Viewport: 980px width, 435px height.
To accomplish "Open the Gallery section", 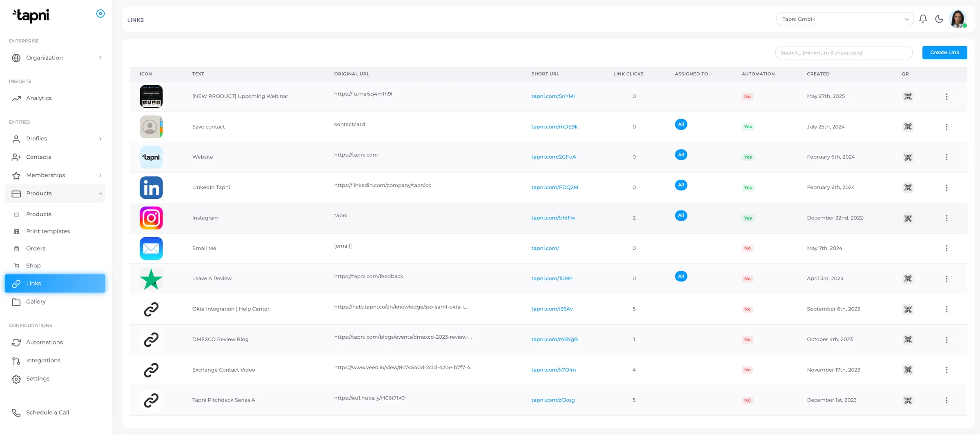I will (x=55, y=302).
